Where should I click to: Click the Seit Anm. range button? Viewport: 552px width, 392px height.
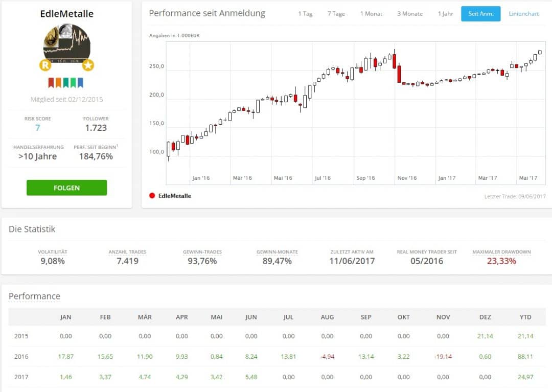pos(480,14)
